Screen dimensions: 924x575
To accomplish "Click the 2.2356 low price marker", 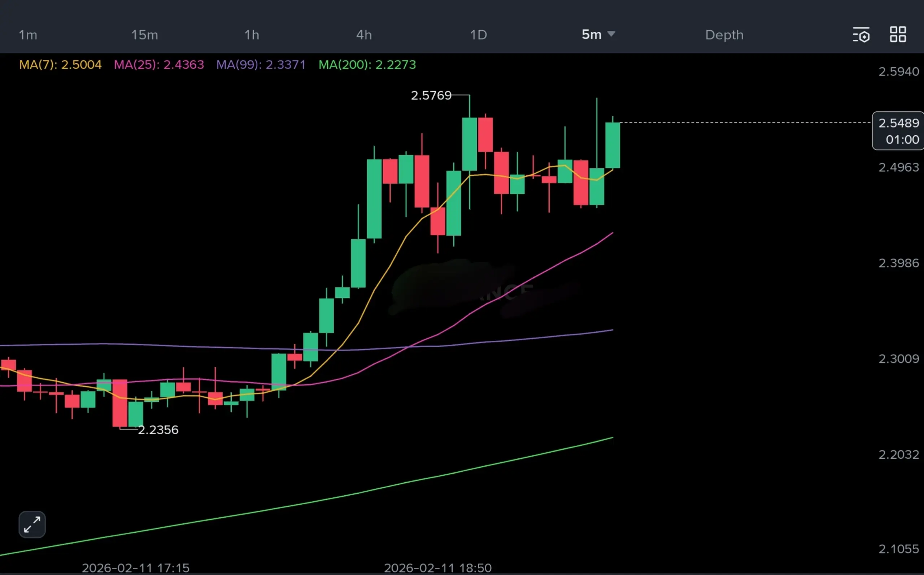I will click(x=158, y=430).
